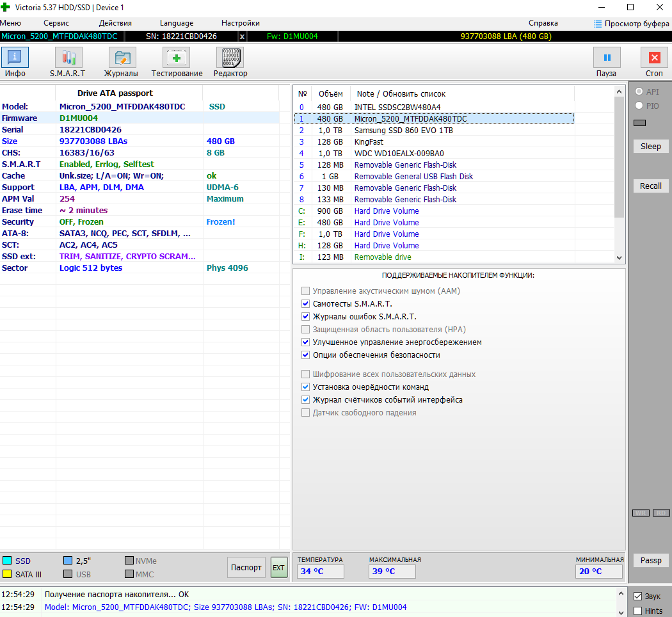Open the Настройки menu
This screenshot has height=617, width=672.
(x=241, y=23)
